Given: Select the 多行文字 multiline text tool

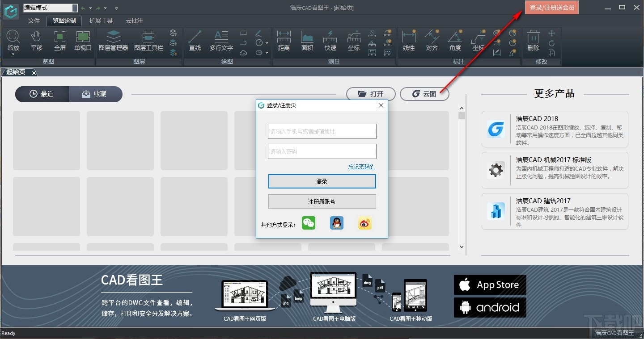Looking at the screenshot, I should pyautogui.click(x=221, y=41).
